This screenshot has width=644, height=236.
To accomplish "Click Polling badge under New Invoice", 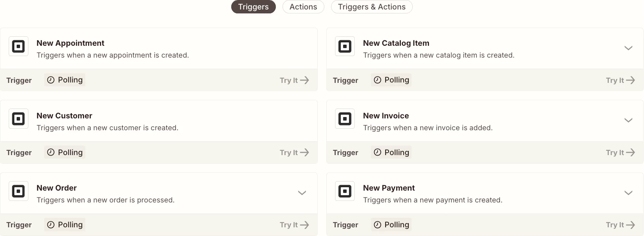I will tap(391, 152).
